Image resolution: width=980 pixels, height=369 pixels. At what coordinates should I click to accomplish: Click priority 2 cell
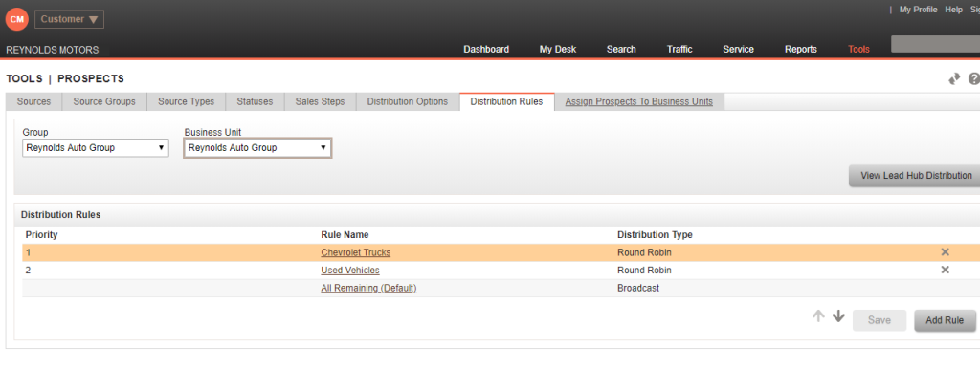[x=28, y=270]
